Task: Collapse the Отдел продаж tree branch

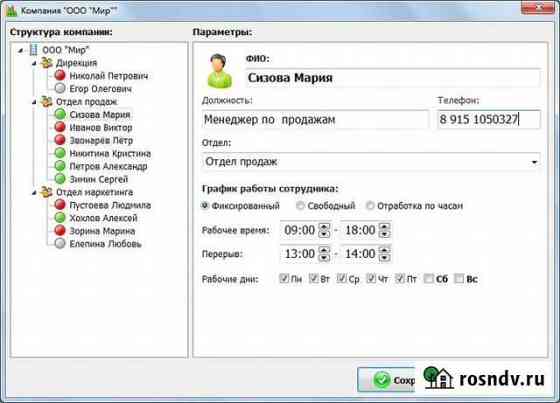Action: point(34,102)
